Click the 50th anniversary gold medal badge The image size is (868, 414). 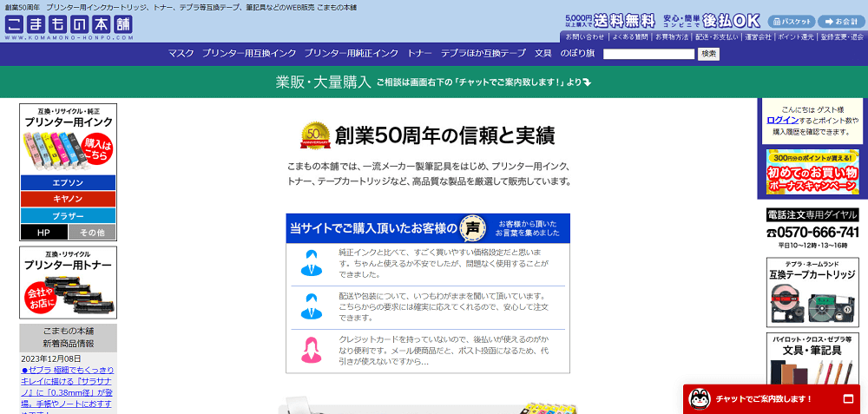[315, 135]
